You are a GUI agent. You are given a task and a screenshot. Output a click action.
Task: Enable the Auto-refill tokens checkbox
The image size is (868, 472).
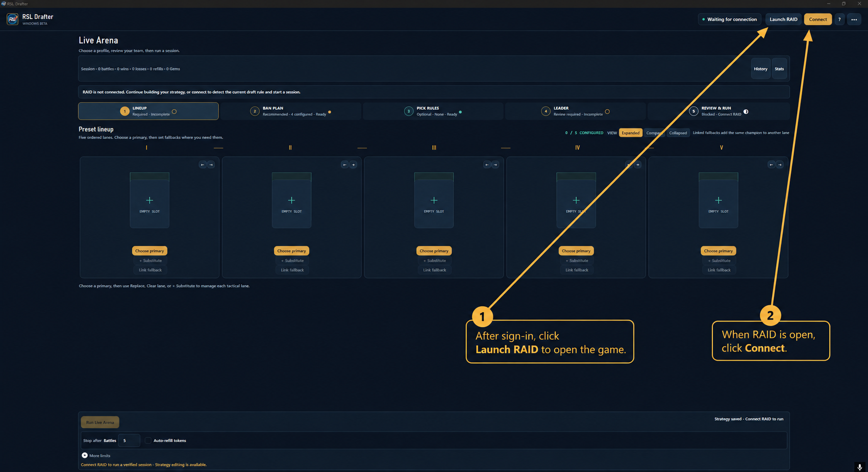click(148, 440)
